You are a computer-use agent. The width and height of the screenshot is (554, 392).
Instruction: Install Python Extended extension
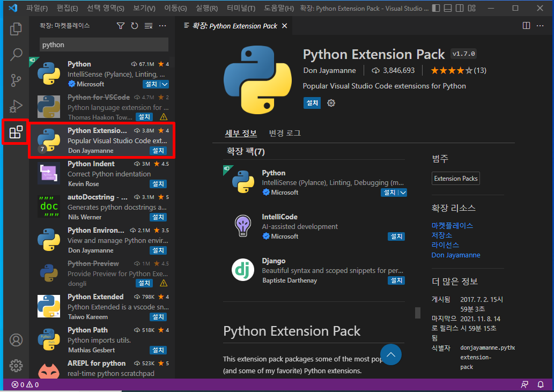(158, 317)
